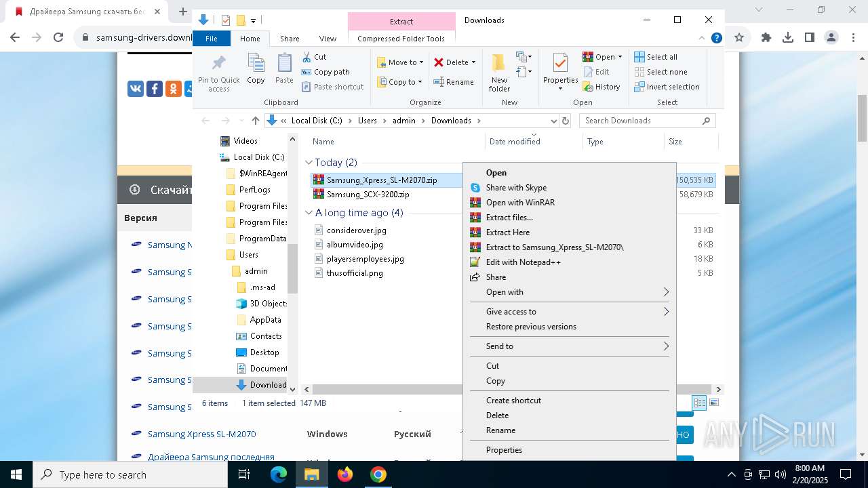Open a new Chrome tab

coord(182,12)
